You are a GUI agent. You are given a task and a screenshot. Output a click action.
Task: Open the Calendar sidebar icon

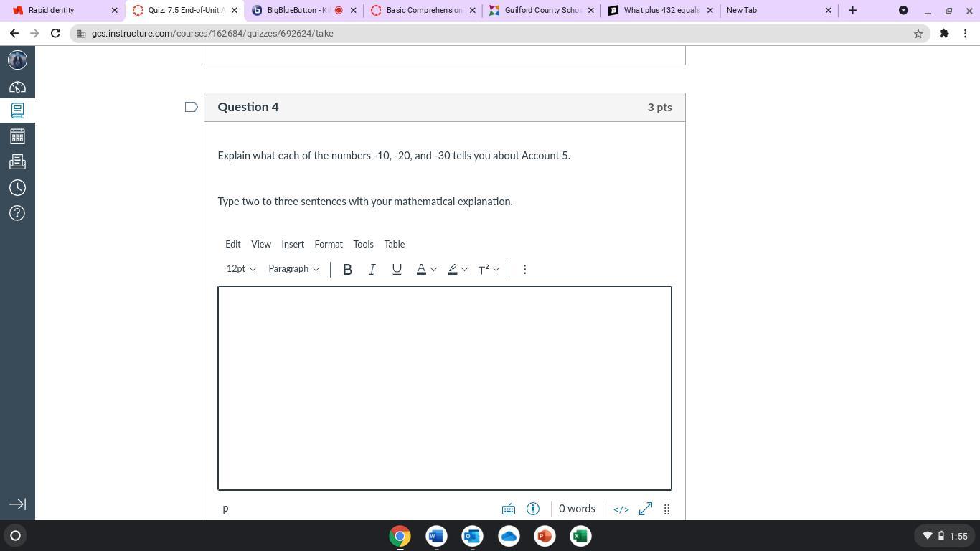pyautogui.click(x=17, y=136)
